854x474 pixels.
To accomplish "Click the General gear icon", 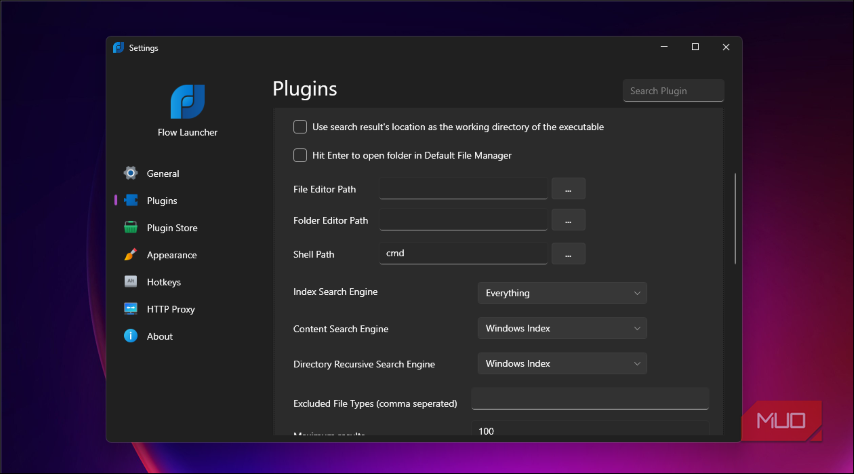I will click(131, 173).
